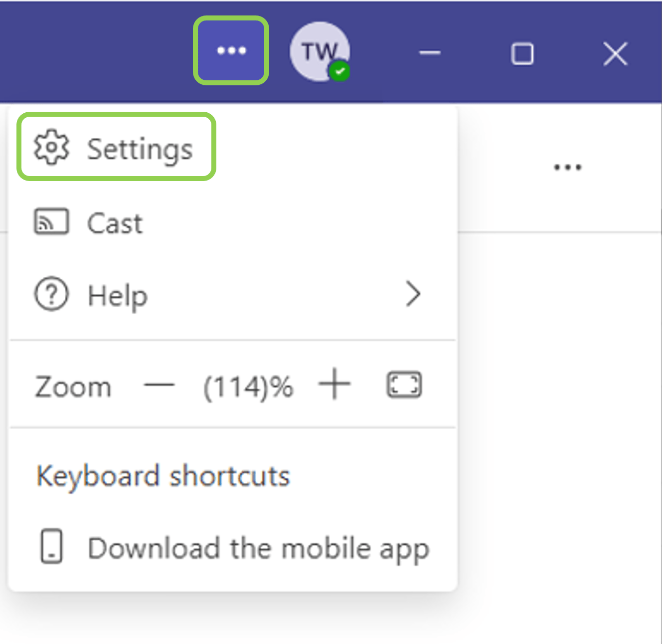
Task: Click the Settings and more ellipsis button
Action: 231,50
